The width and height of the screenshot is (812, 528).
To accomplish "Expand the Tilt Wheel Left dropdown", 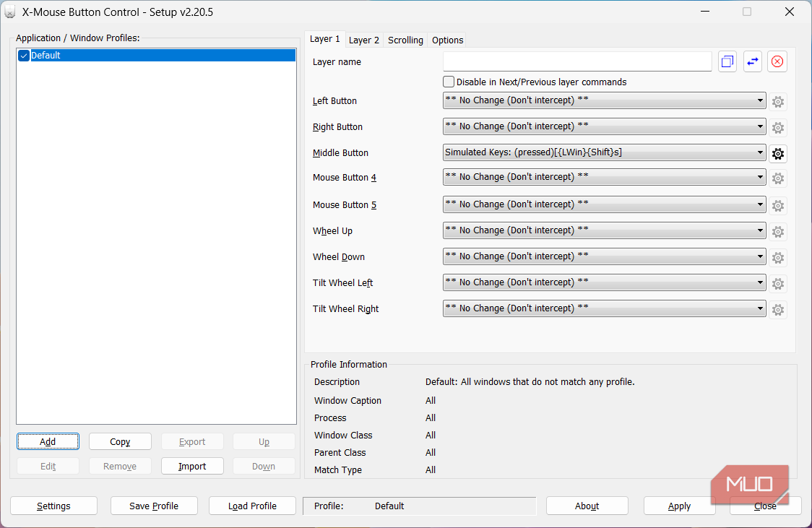I will 605,282.
